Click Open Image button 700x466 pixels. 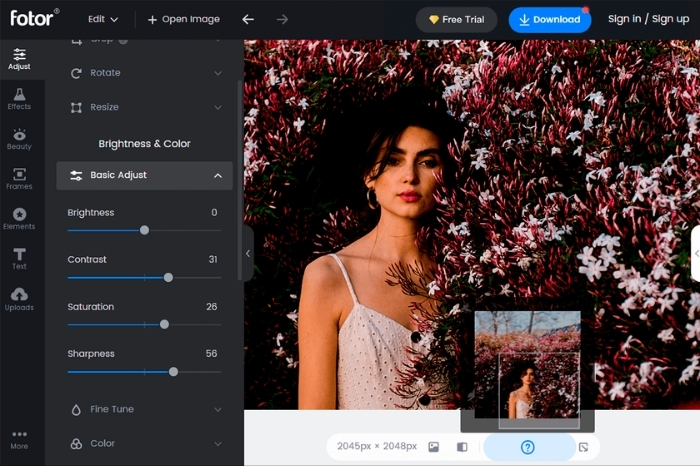pos(183,19)
